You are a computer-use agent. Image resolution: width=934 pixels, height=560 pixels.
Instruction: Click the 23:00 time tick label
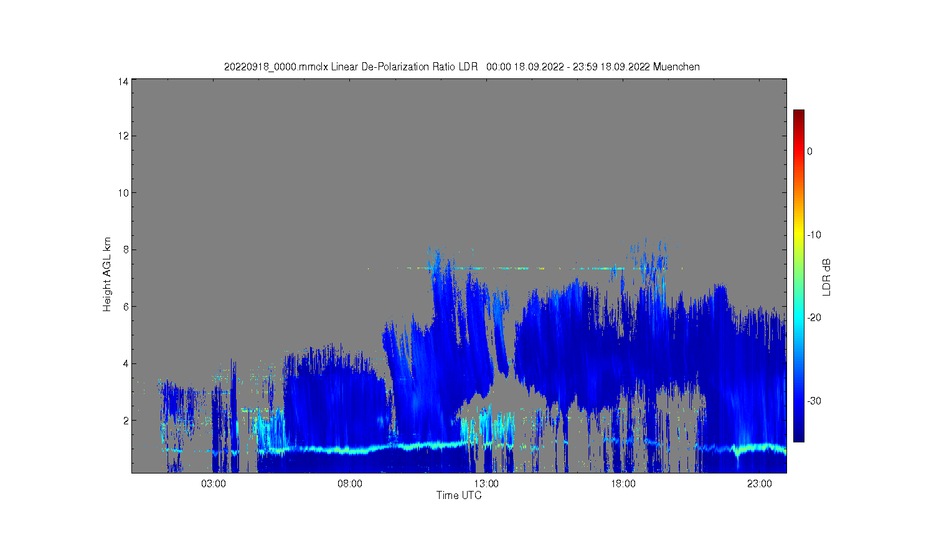pos(759,483)
